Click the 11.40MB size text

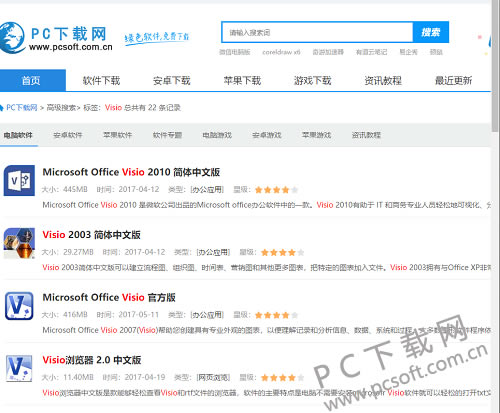coord(78,378)
